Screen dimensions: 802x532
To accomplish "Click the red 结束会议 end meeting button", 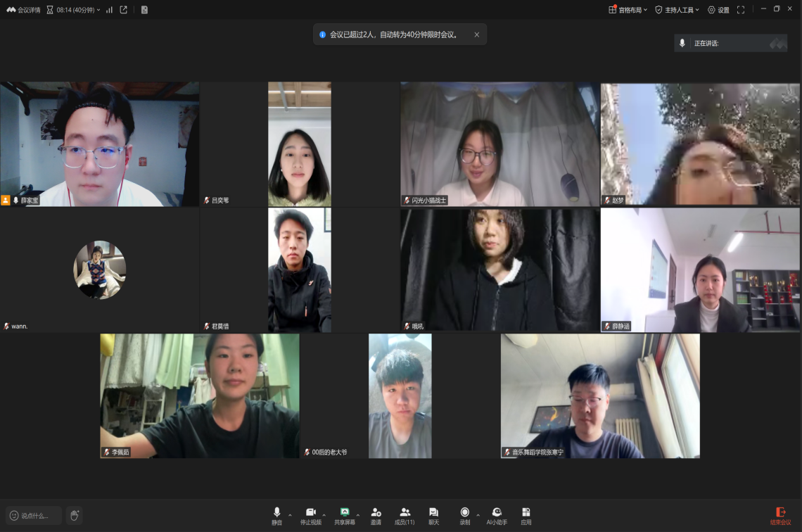I will (x=780, y=516).
